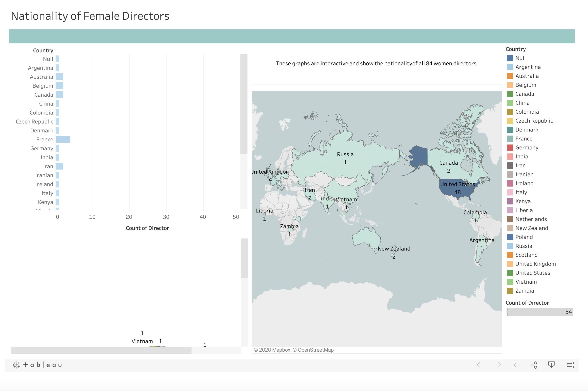Open the Share icon
This screenshot has width=588, height=391.
pos(534,365)
